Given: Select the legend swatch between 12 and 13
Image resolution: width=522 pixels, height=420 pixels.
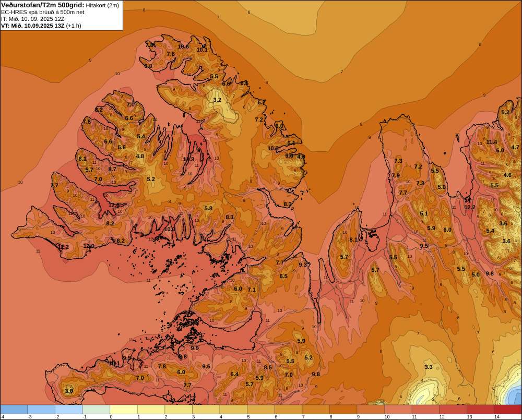Looking at the screenshot, I should (453, 410).
